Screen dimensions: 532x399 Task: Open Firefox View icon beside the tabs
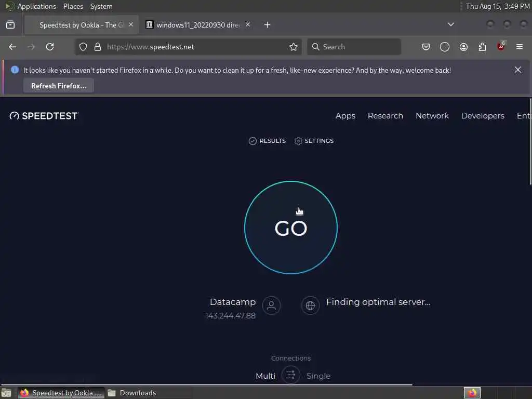10,25
